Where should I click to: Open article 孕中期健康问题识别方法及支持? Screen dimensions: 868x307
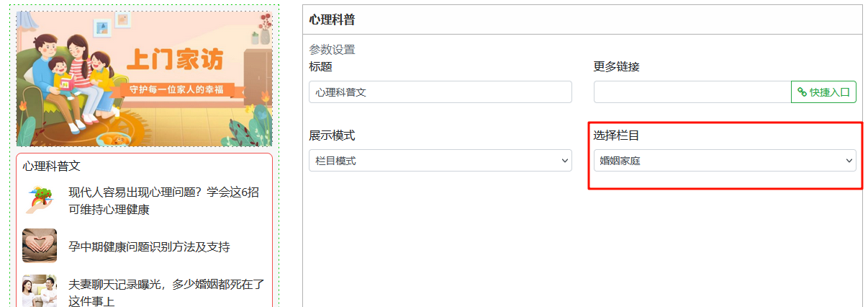pyautogui.click(x=149, y=247)
